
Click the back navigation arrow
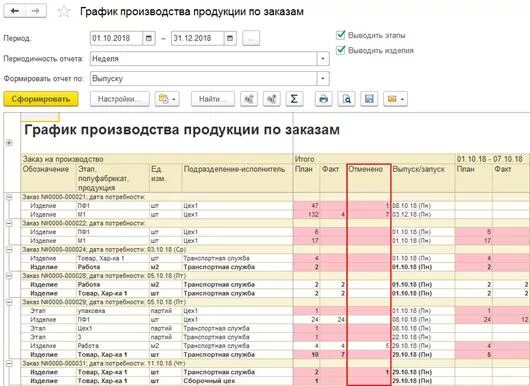(x=15, y=11)
